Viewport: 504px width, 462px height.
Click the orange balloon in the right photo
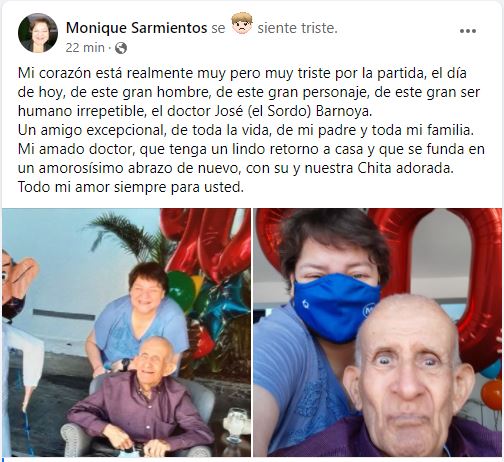[x=492, y=394]
